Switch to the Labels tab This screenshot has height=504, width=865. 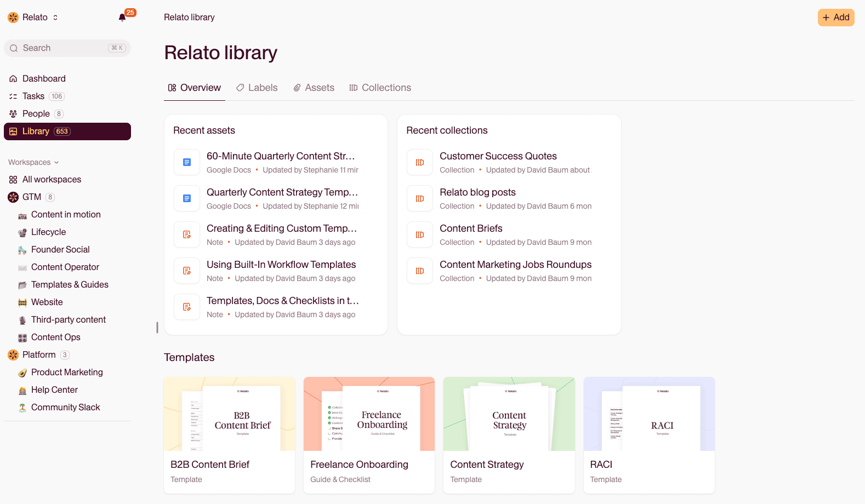click(x=257, y=88)
